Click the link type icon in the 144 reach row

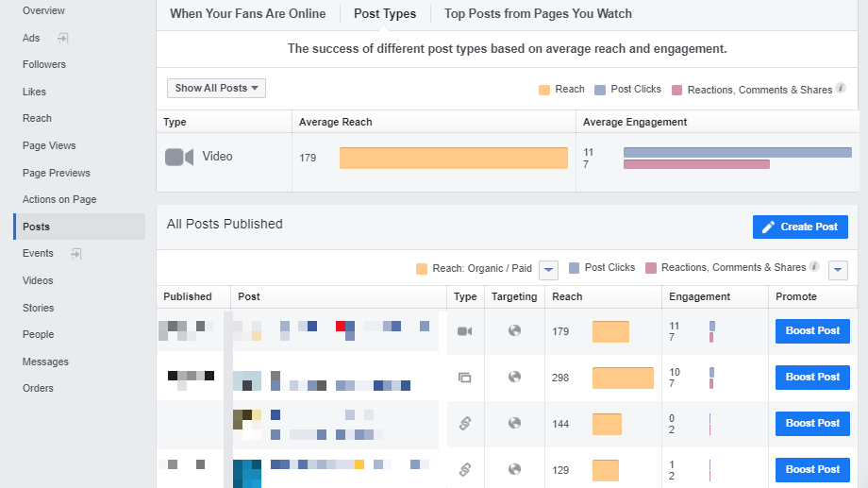[464, 424]
